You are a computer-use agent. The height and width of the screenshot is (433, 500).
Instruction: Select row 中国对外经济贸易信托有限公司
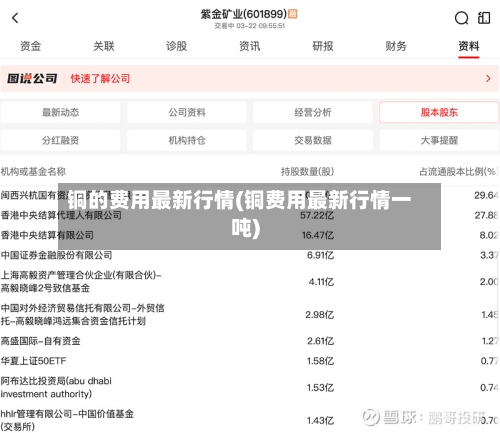(x=250, y=315)
